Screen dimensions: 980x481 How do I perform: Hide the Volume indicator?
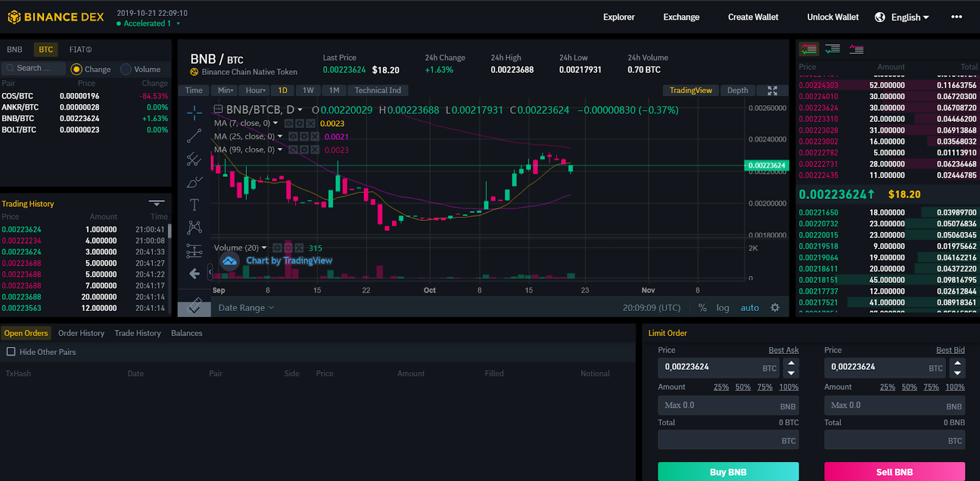(x=277, y=248)
